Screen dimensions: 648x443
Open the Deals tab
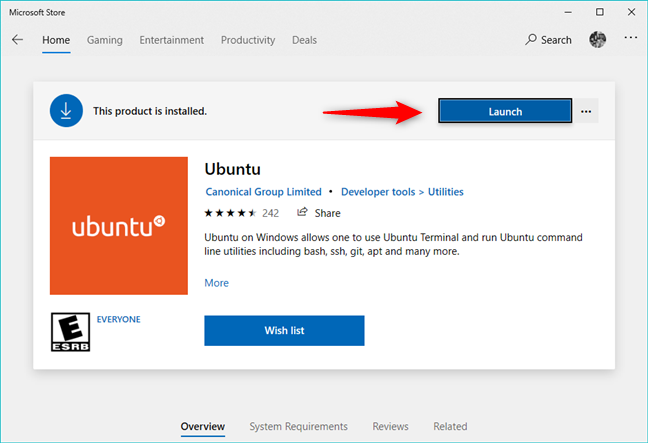click(305, 40)
